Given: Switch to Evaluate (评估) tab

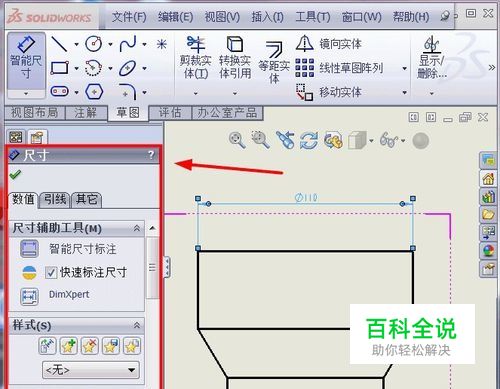Looking at the screenshot, I should click(170, 113).
